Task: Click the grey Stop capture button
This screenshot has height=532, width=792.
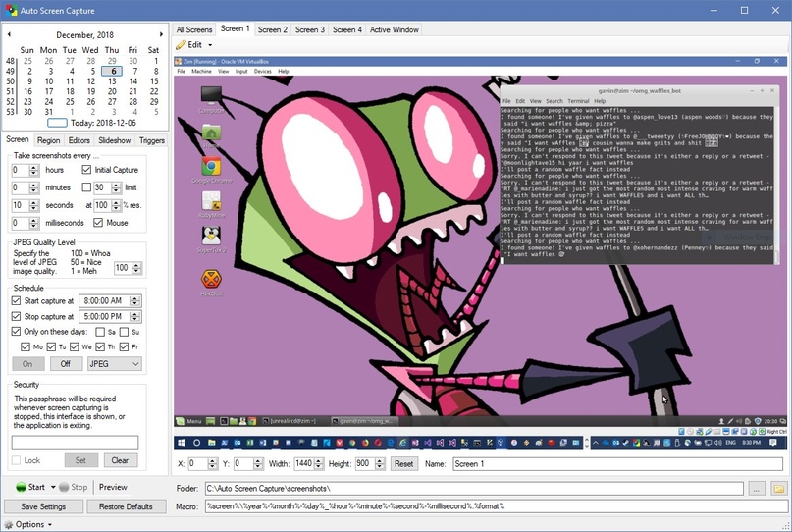Action: [x=74, y=487]
